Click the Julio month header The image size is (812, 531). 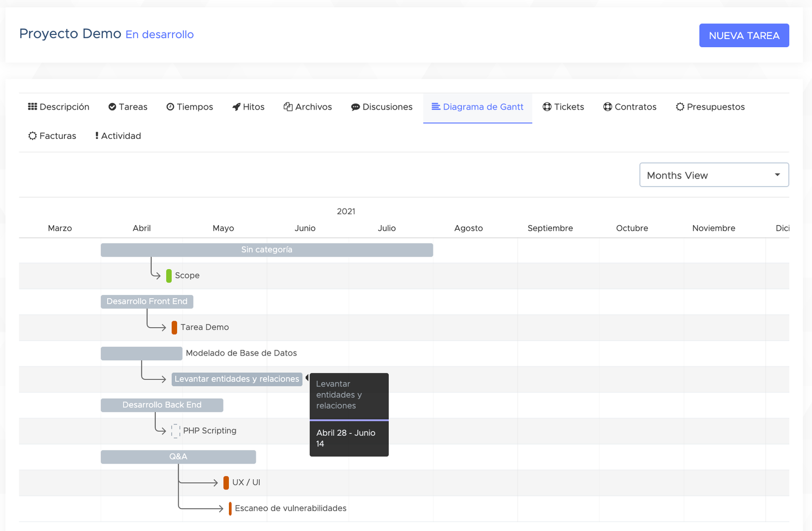pyautogui.click(x=387, y=228)
